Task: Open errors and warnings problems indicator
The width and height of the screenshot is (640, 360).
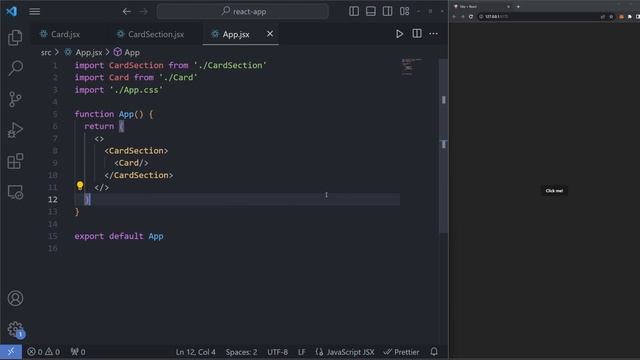Action: [x=44, y=352]
